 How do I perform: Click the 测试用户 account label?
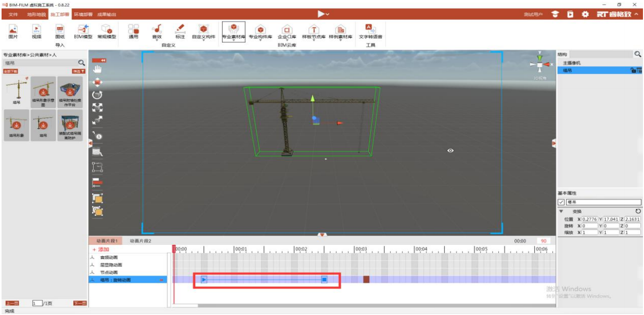[533, 14]
